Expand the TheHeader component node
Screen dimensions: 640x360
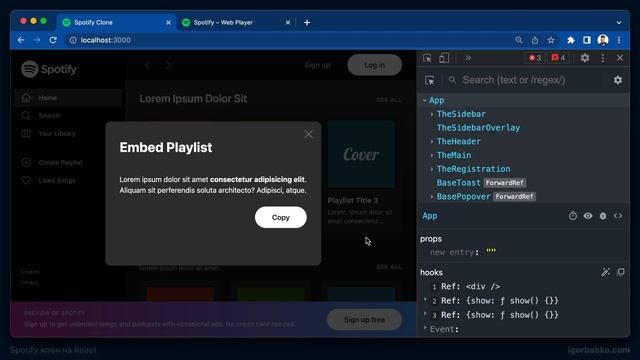coord(432,142)
